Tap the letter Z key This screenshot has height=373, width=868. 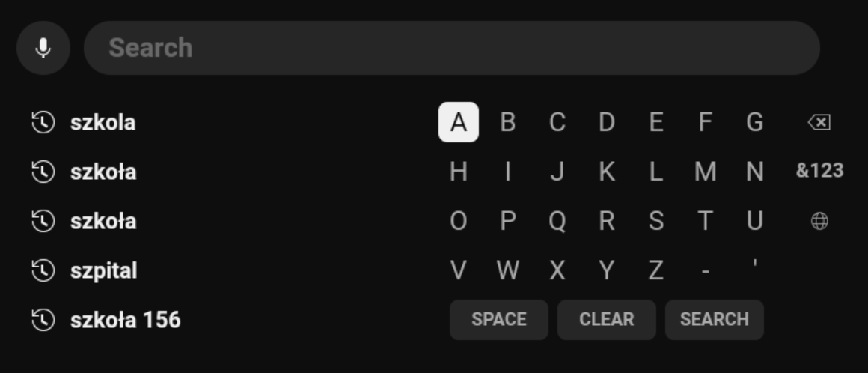[655, 270]
